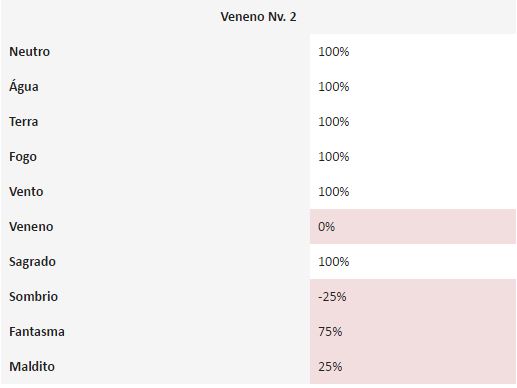Select the Vento row label
The height and width of the screenshot is (388, 517).
pyautogui.click(x=26, y=192)
